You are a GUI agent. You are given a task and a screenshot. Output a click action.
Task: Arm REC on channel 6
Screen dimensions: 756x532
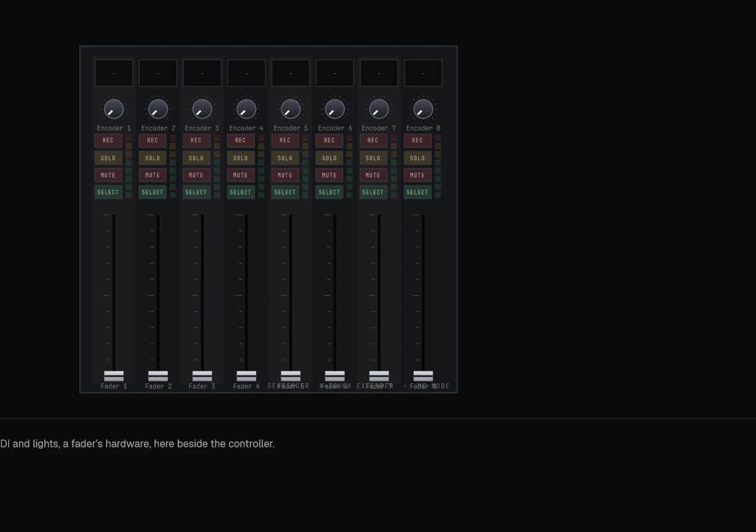(329, 140)
